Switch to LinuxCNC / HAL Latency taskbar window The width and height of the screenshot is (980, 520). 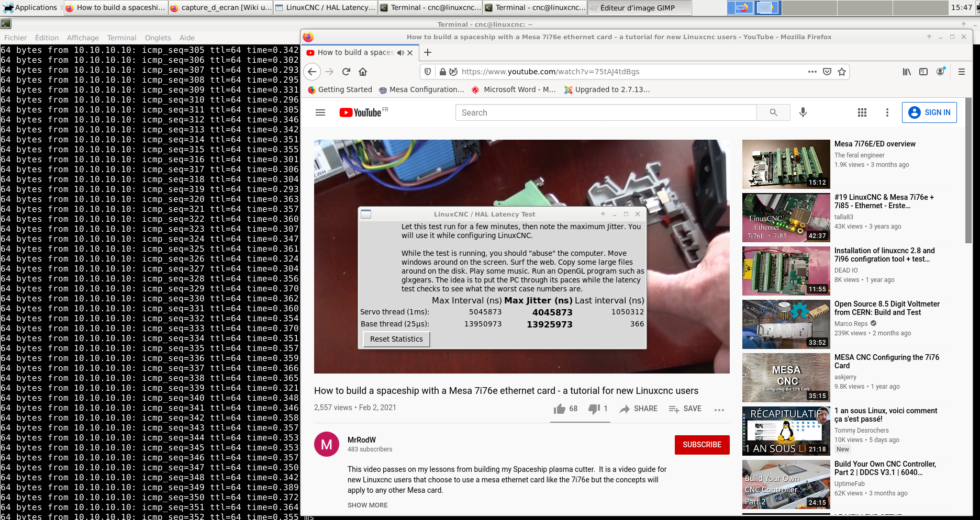(325, 7)
